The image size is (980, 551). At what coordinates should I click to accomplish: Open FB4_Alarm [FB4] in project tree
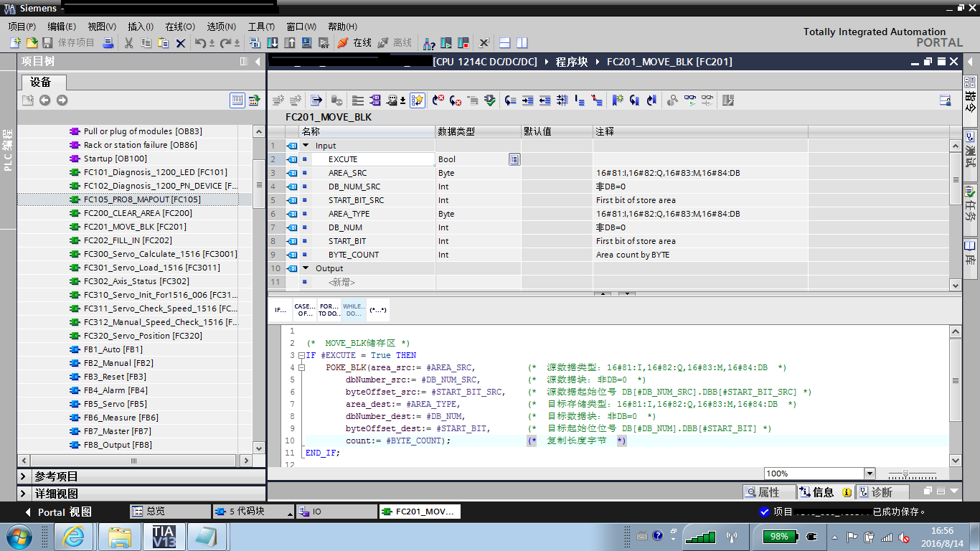(x=115, y=390)
